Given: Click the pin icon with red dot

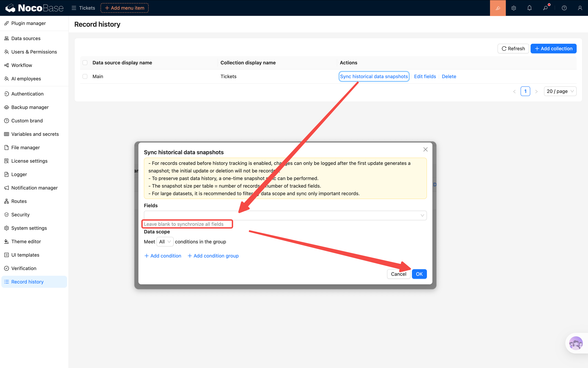Looking at the screenshot, I should click(546, 8).
